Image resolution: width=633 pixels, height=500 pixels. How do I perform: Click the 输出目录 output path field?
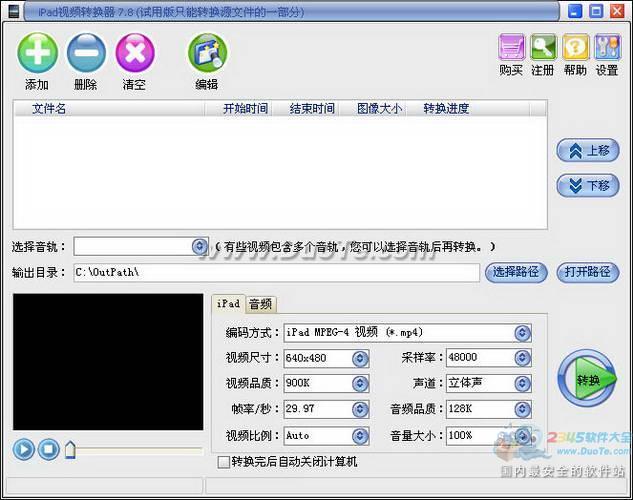pyautogui.click(x=277, y=272)
